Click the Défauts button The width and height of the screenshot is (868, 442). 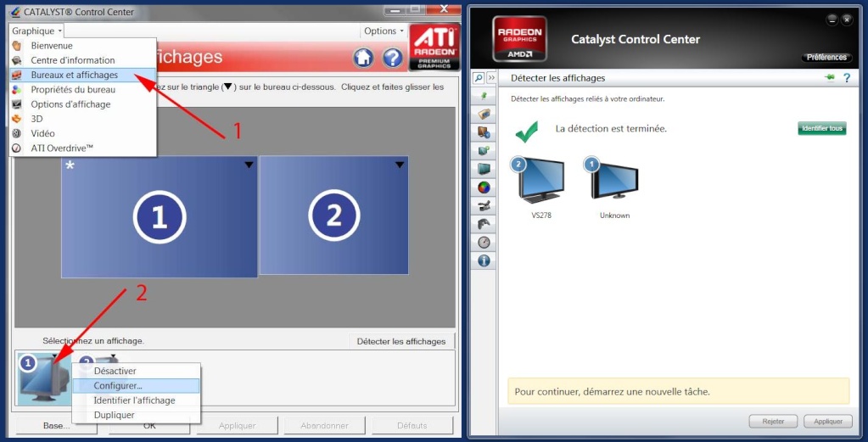[412, 425]
